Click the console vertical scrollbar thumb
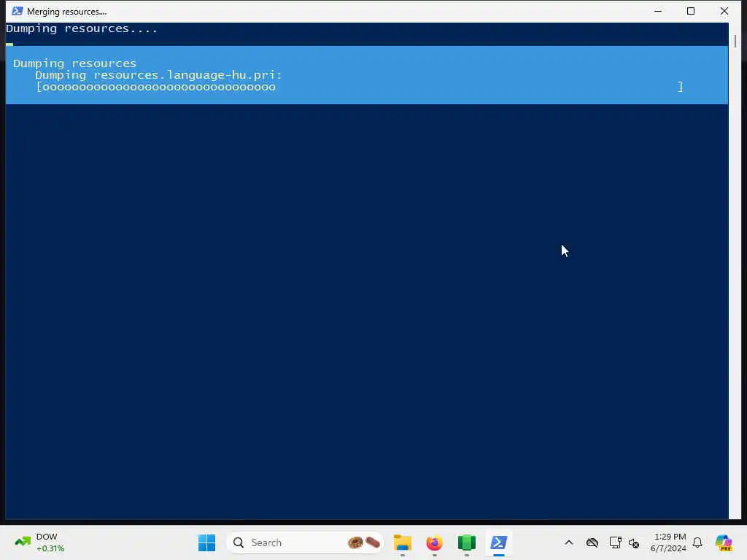The image size is (747, 560). [735, 41]
